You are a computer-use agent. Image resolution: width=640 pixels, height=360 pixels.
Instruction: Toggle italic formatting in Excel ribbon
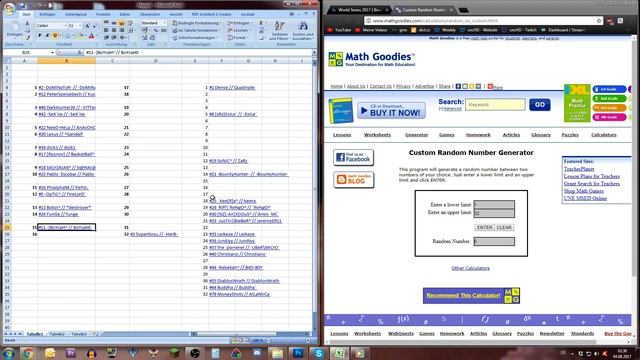[47, 36]
